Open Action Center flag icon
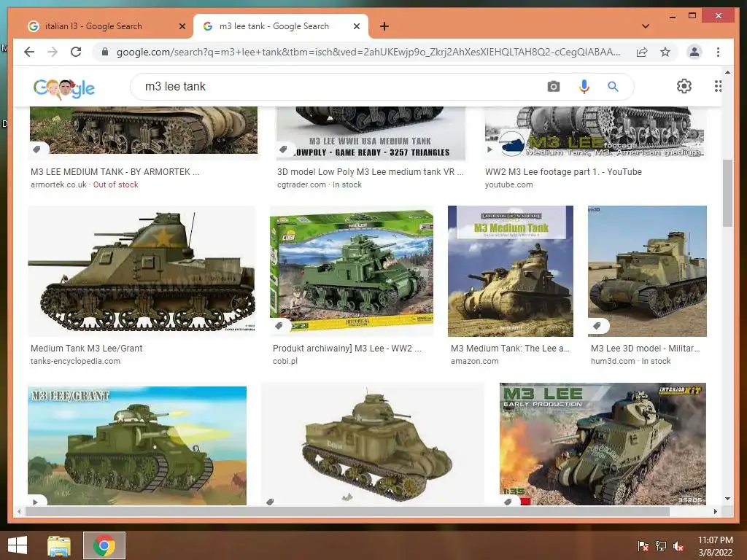This screenshot has width=747, height=560. click(643, 546)
